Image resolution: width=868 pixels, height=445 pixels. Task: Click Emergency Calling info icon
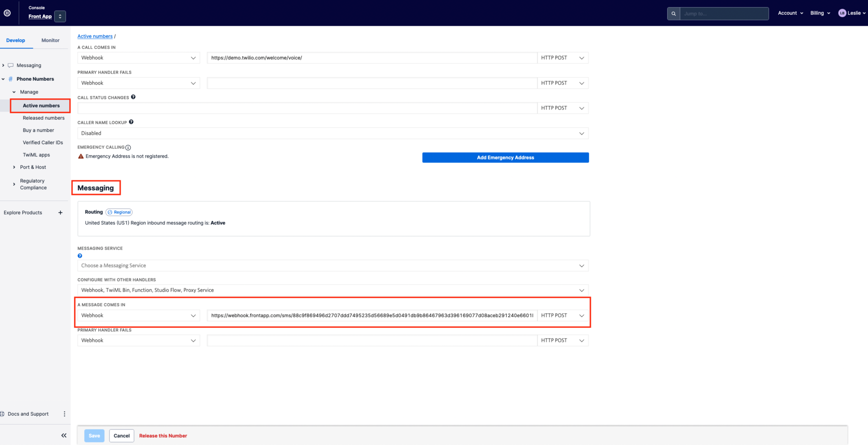128,147
